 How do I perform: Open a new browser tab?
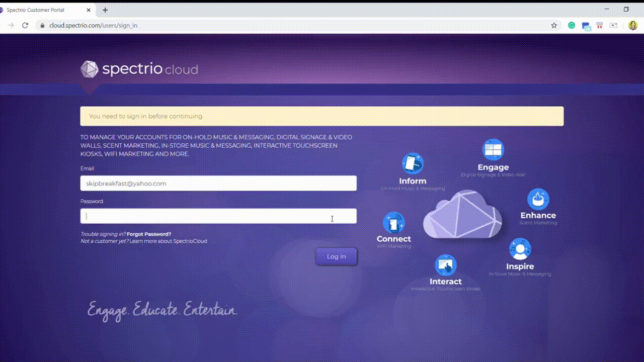pyautogui.click(x=105, y=10)
